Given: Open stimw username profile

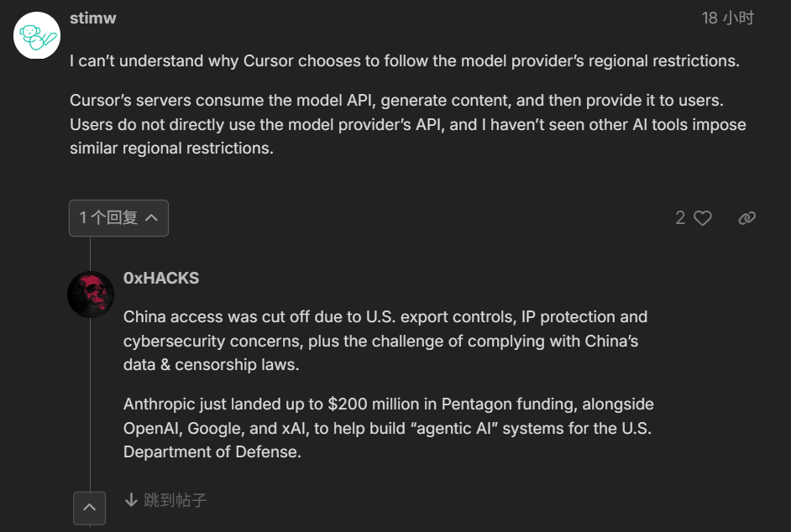Looking at the screenshot, I should pyautogui.click(x=93, y=18).
